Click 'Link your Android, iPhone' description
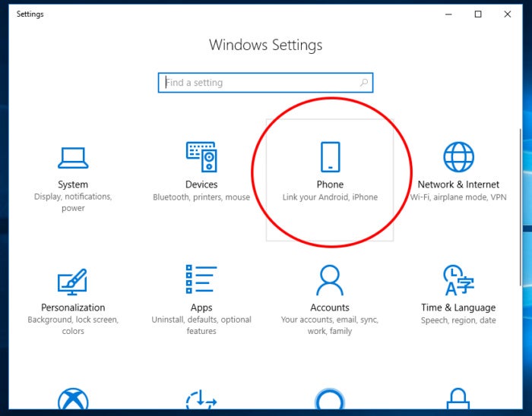The image size is (532, 416). click(330, 197)
